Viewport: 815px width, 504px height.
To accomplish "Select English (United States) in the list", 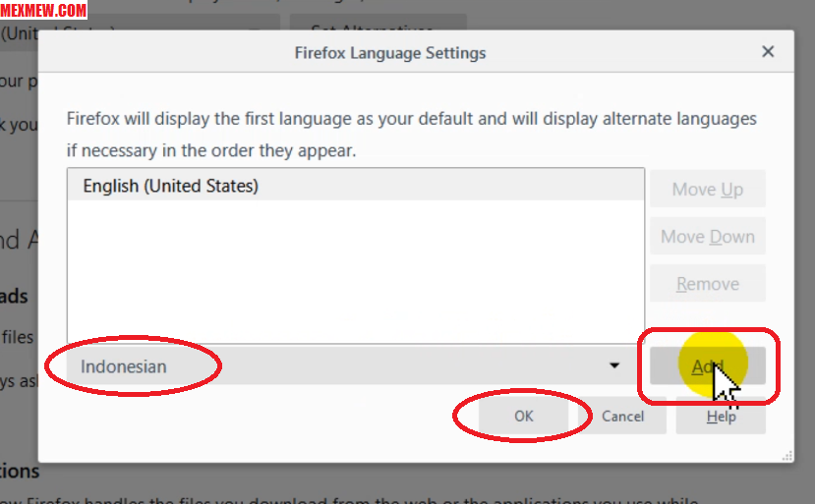I will point(170,186).
